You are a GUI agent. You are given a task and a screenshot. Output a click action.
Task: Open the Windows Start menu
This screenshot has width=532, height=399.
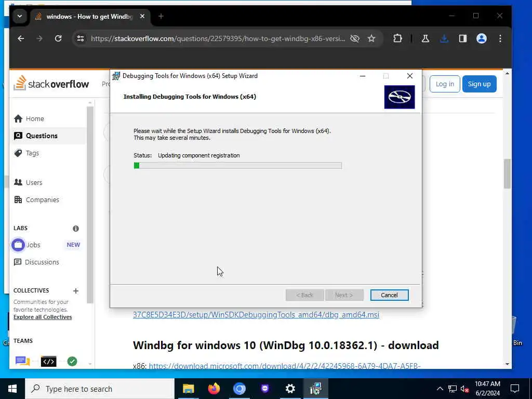[x=12, y=389]
